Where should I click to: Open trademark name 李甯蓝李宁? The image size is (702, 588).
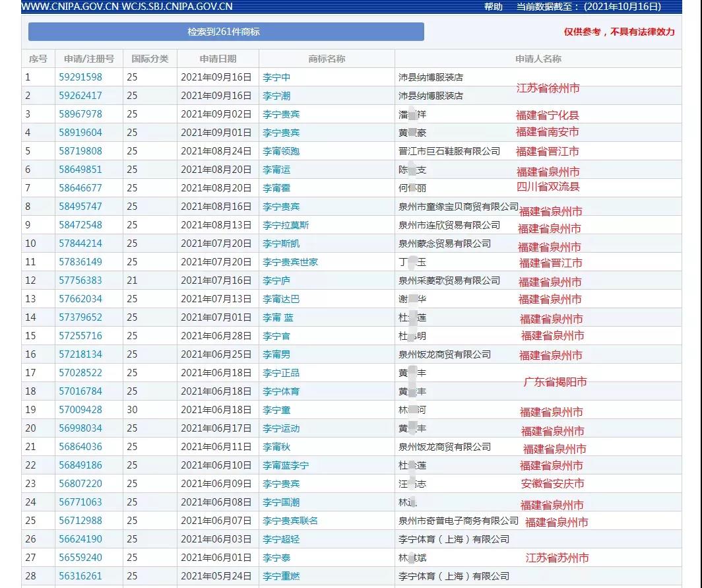point(286,465)
